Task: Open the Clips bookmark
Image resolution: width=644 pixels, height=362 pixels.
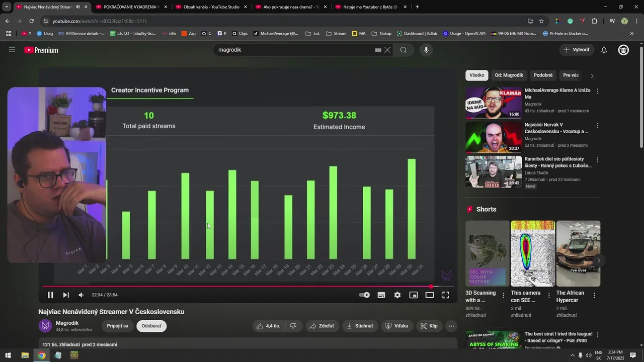Action: point(239,34)
